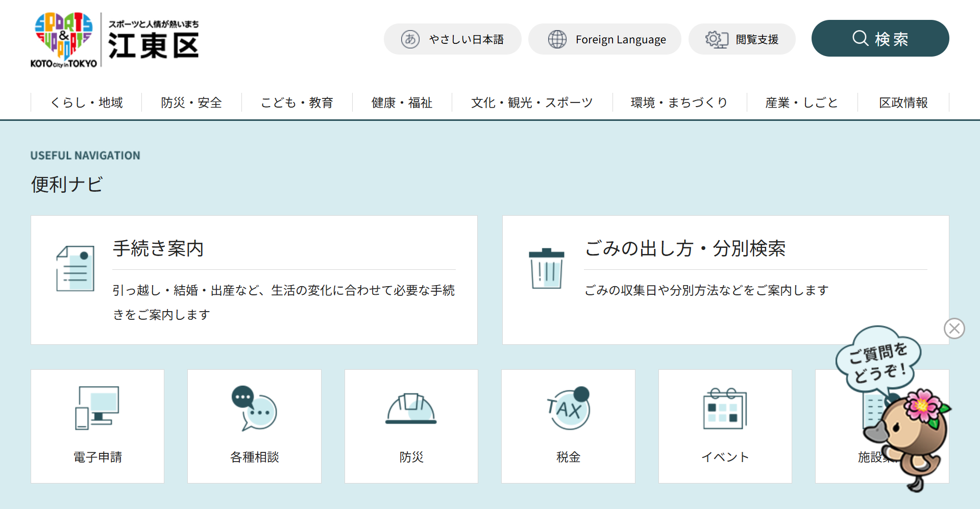Open the 区政情報 menu item

click(x=903, y=103)
